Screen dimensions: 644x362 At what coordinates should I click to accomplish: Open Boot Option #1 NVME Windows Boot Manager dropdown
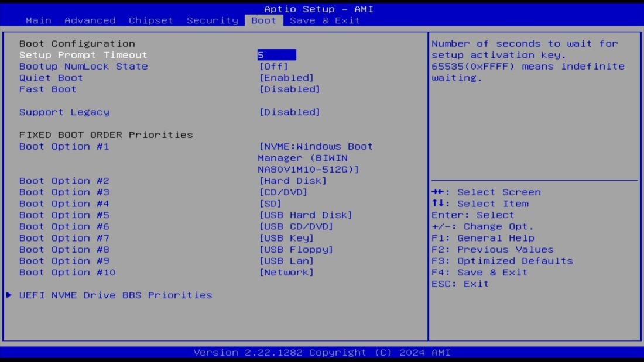coord(316,158)
